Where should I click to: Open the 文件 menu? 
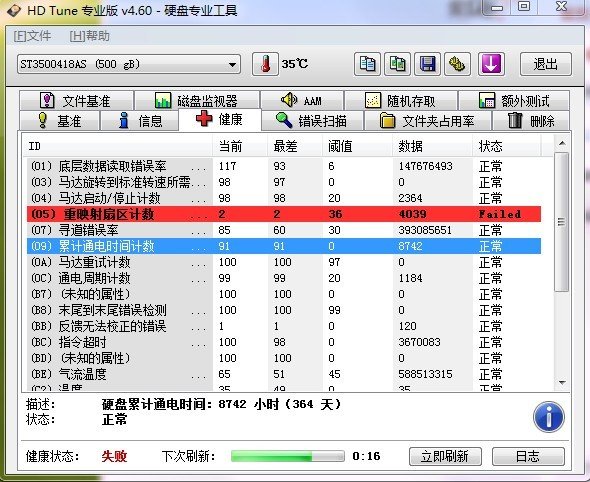32,36
